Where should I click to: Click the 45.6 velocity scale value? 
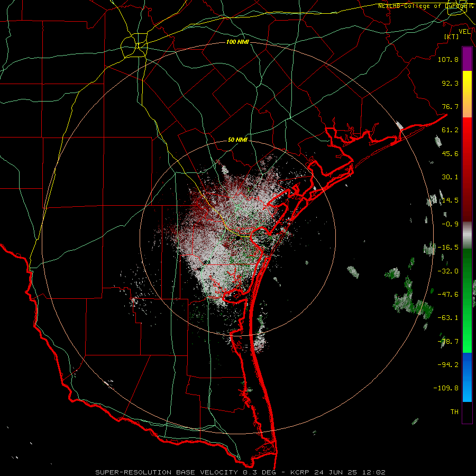coord(450,153)
